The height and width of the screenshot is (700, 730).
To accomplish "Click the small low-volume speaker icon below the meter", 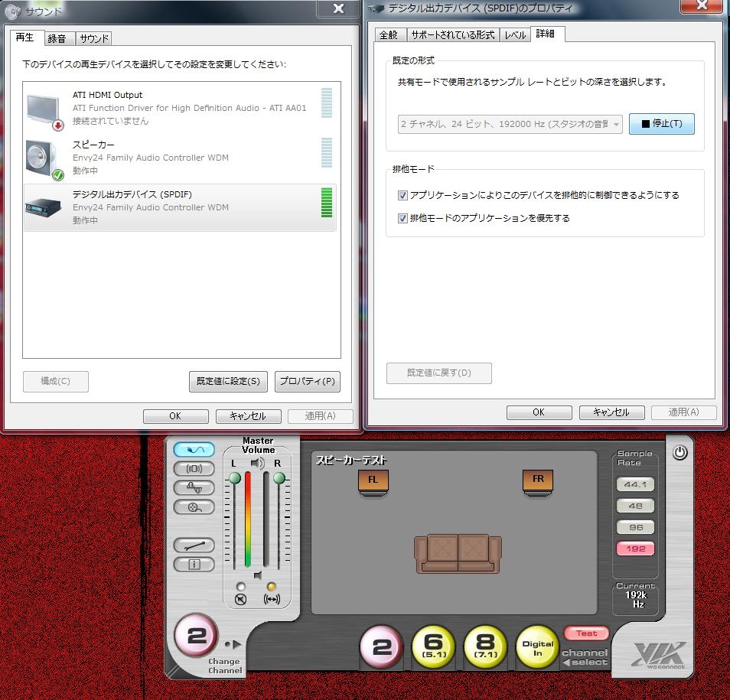I will [x=257, y=576].
